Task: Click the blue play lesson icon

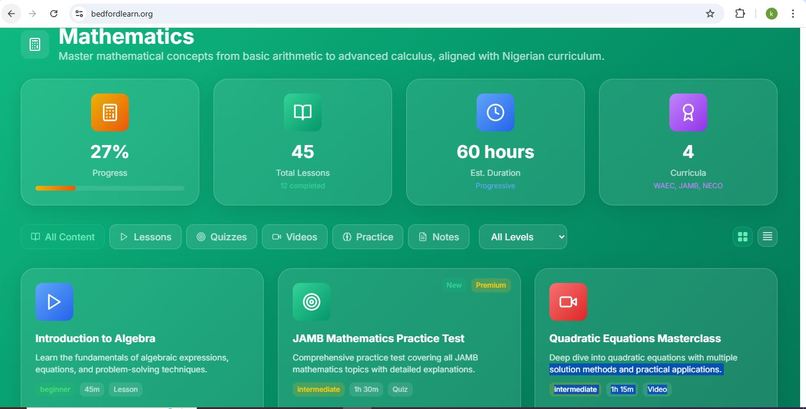Action: coord(54,302)
